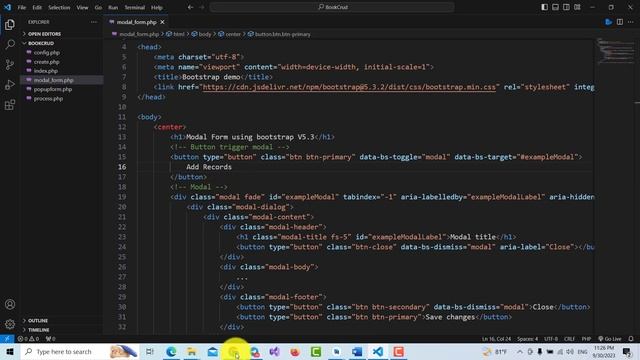Click the notifications bell in status bar
This screenshot has height=360, width=640.
[x=631, y=339]
